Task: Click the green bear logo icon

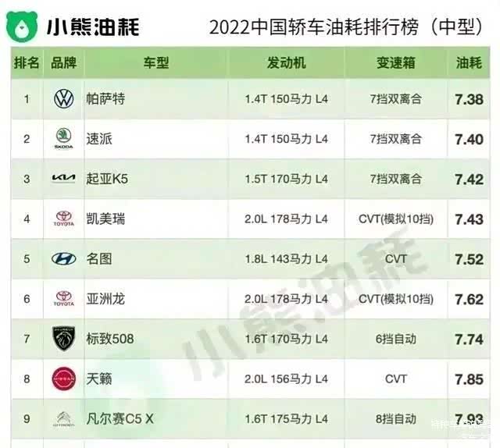Action: coord(23,25)
